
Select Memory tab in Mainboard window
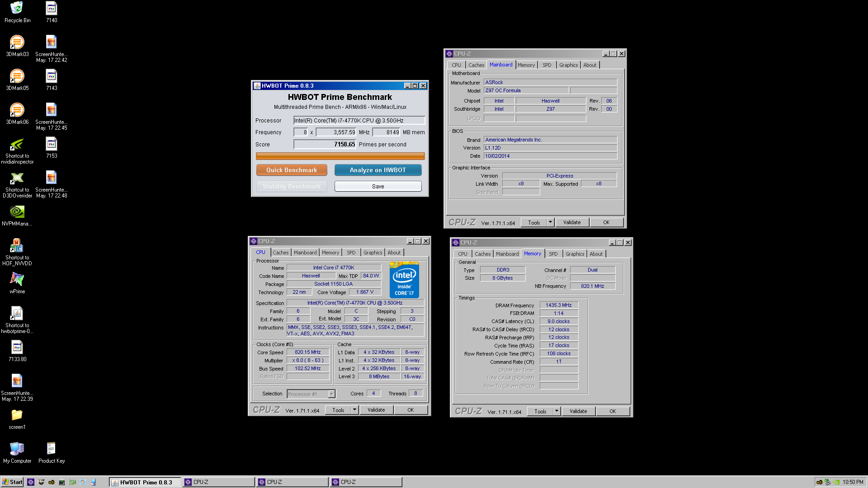[526, 65]
